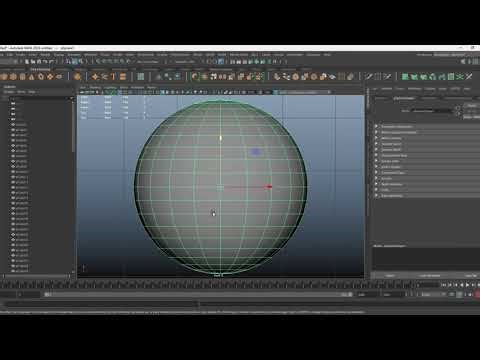Toggle snap to grids icon
This screenshot has width=480, height=360.
click(x=98, y=62)
